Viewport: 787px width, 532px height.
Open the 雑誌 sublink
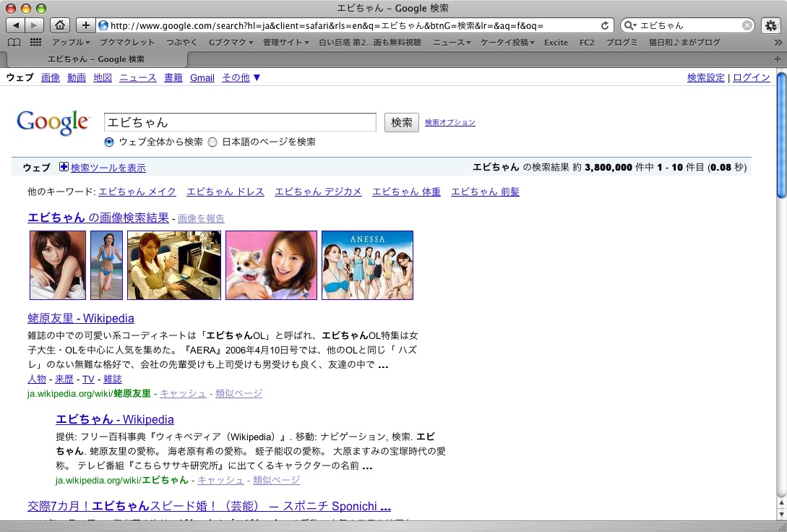coord(113,379)
